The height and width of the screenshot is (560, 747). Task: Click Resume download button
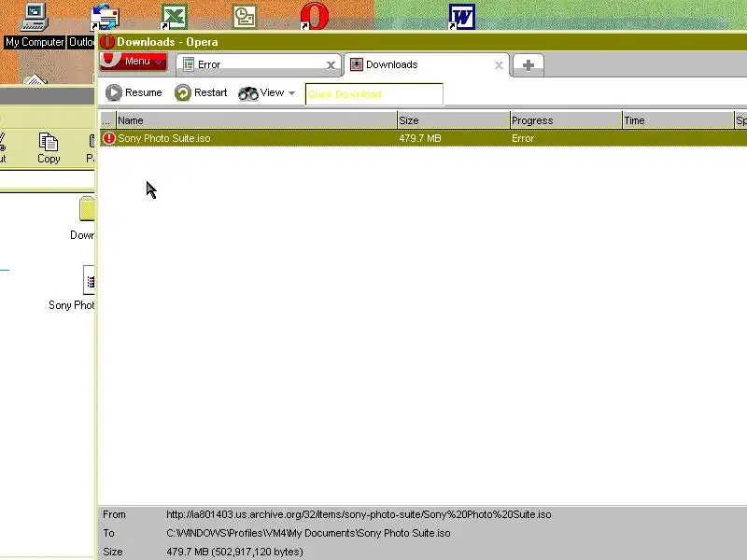coord(134,92)
